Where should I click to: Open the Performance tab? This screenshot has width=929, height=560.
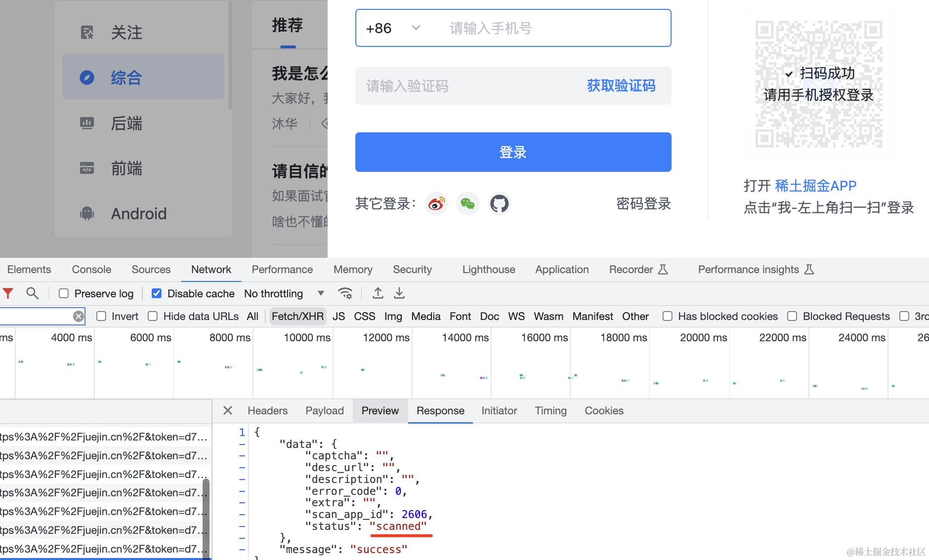[x=282, y=269]
